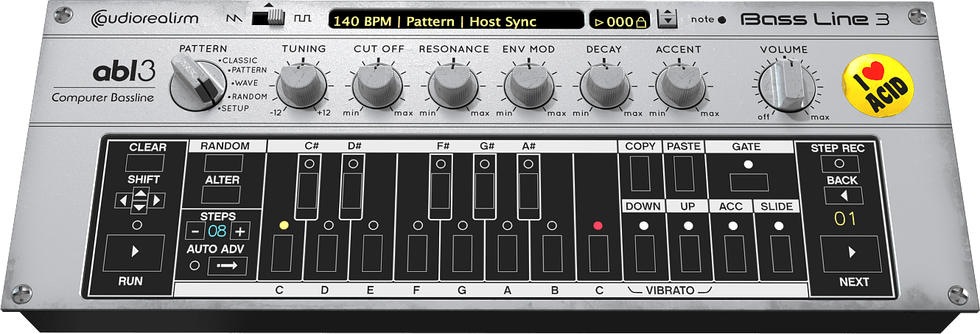Select SETUP on the pattern mode knob

tap(235, 108)
